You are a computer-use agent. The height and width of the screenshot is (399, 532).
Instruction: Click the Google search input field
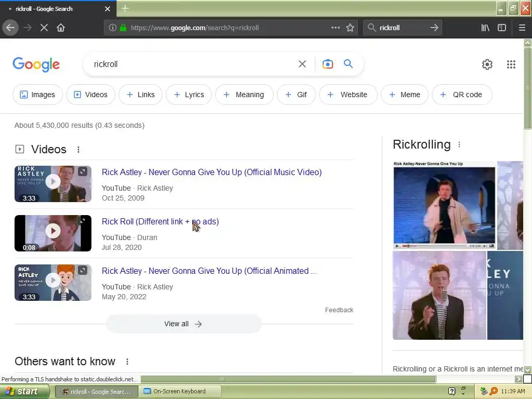[193, 64]
